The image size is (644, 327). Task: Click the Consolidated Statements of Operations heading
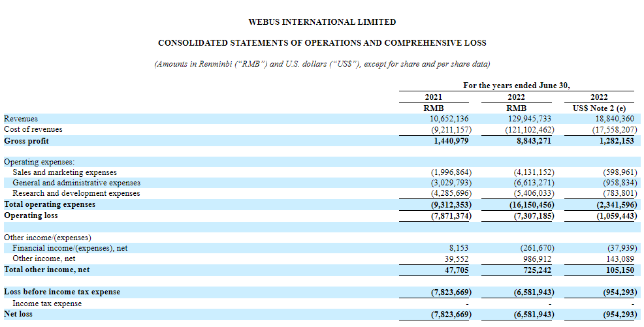coord(322,43)
